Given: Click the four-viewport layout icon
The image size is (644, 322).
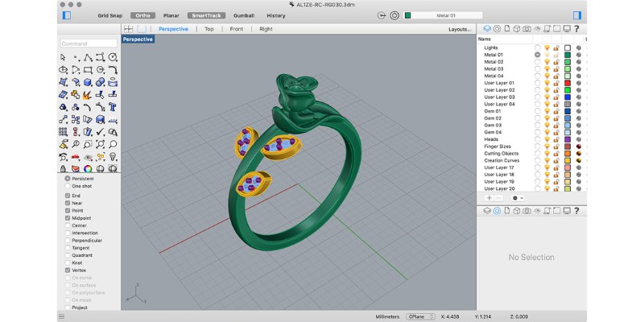Looking at the screenshot, I should click(x=128, y=29).
